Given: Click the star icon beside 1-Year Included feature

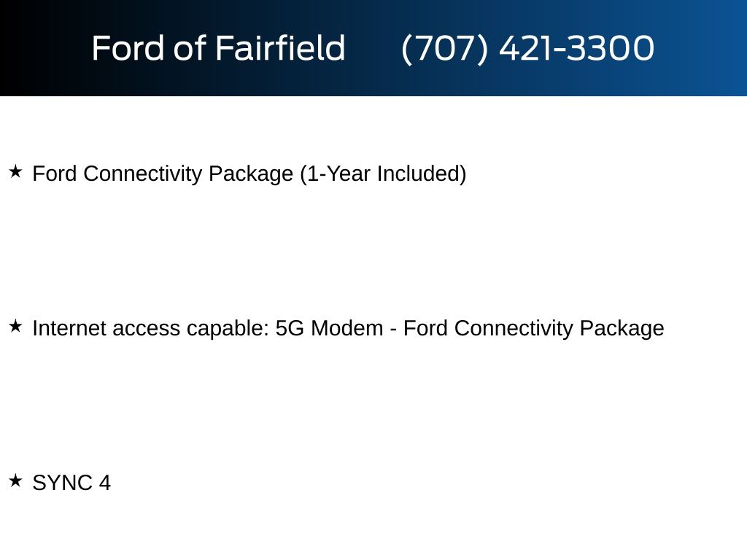Looking at the screenshot, I should [15, 172].
